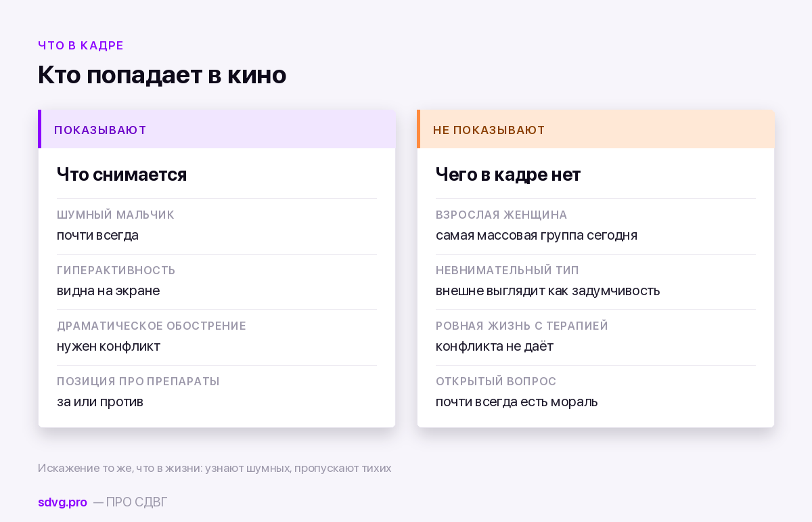Open the sdvg.pro link

62,502
